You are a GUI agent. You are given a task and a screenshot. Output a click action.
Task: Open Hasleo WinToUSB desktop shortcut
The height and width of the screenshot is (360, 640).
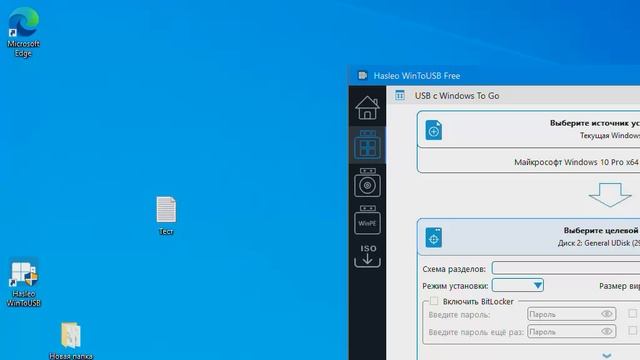point(24,283)
